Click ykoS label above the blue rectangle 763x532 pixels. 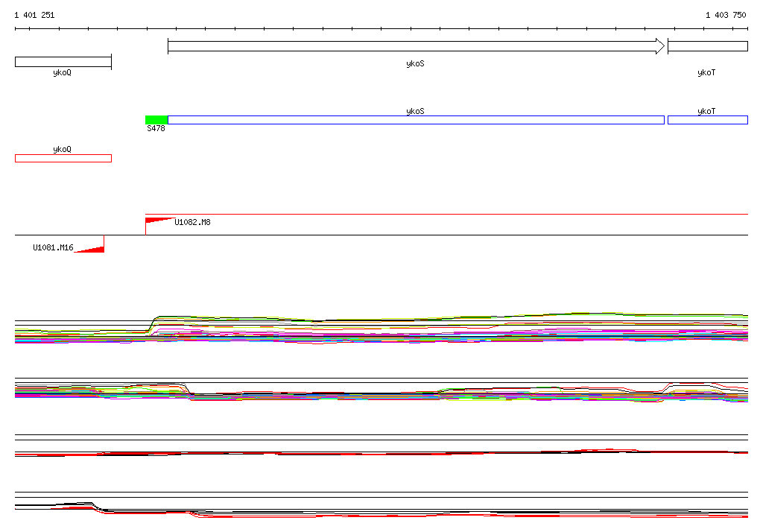click(415, 111)
